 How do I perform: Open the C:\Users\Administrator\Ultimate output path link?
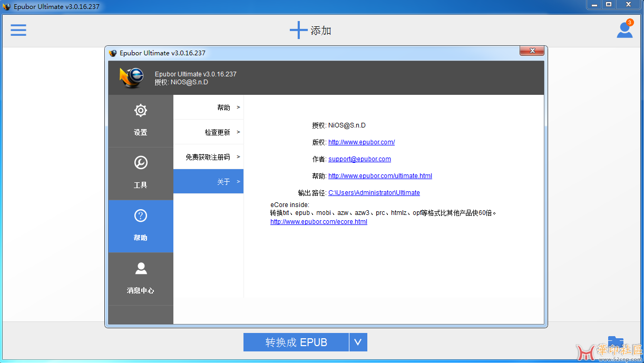tap(374, 192)
